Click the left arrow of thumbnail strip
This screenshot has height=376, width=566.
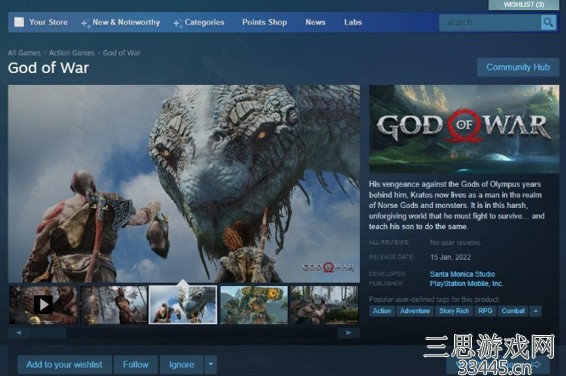pyautogui.click(x=19, y=333)
